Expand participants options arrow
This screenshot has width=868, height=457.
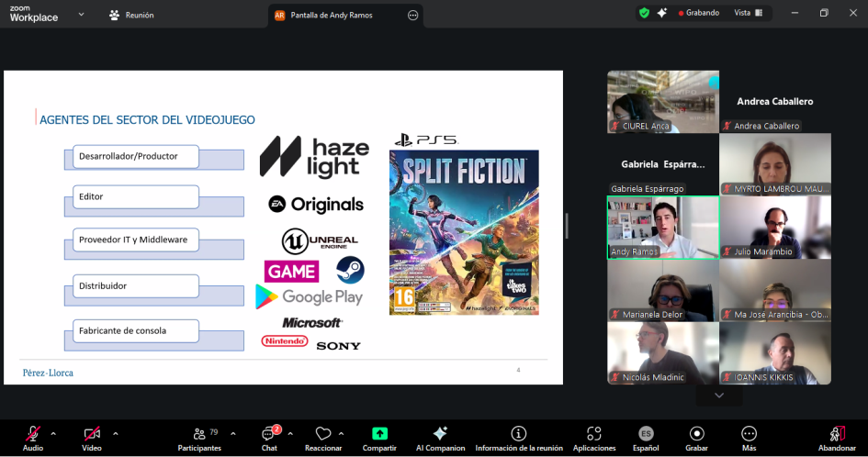tap(233, 434)
